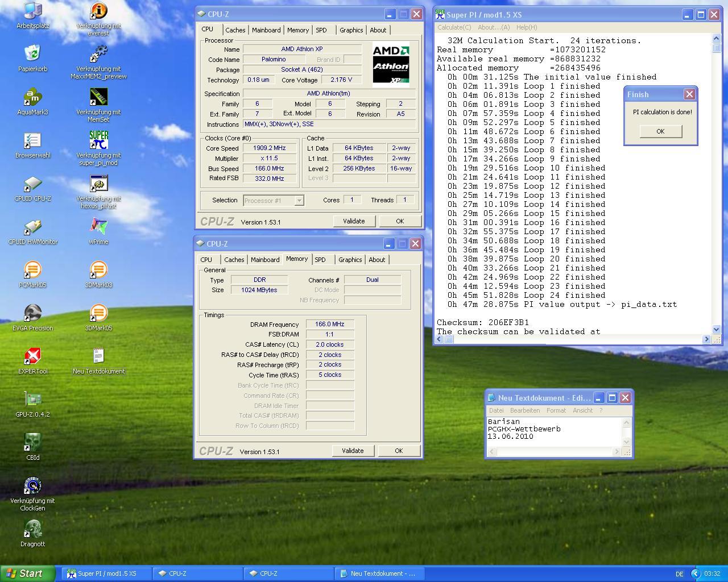Open the Neu Textdokument file icon

(99, 360)
